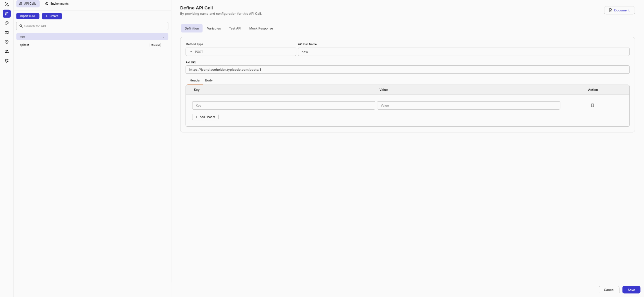This screenshot has height=297, width=644.
Task: Open the terminal console icon in the sidebar
Action: (7, 33)
